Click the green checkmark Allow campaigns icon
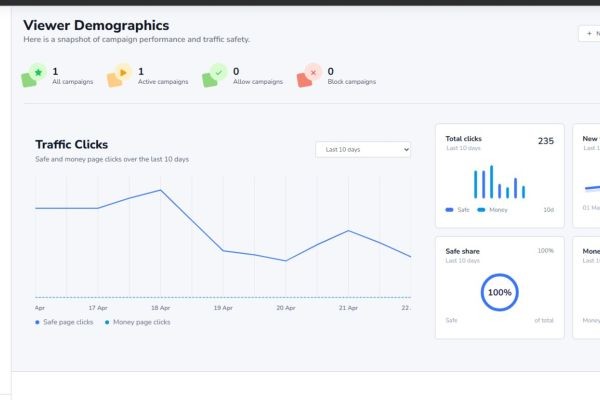Screen dimensions: 600x400 215,75
